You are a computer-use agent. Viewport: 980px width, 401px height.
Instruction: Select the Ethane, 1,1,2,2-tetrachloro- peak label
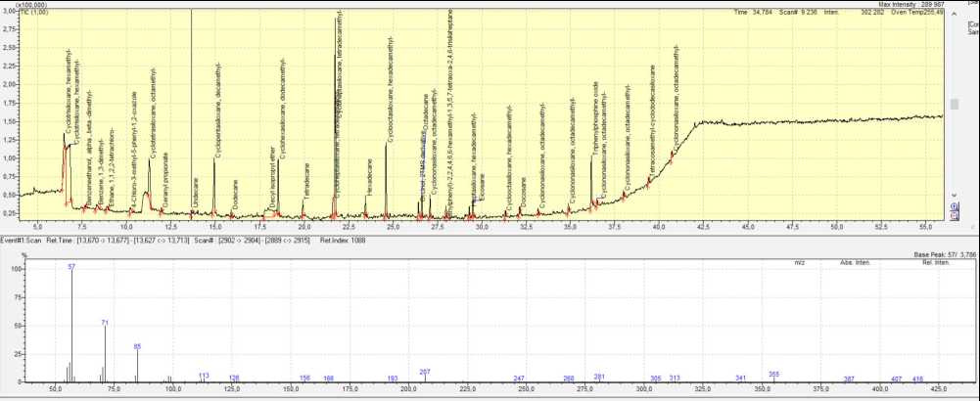(112, 167)
